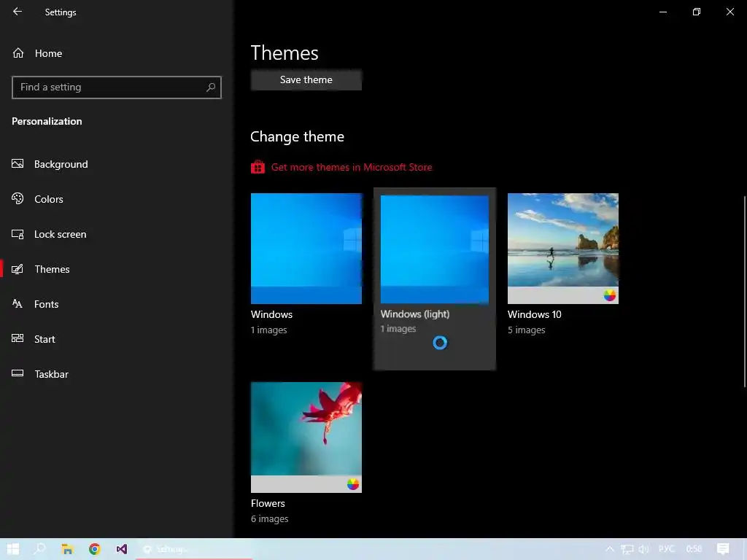This screenshot has height=560, width=747.
Task: Click the search magnifier in Find a setting
Action: coord(211,87)
